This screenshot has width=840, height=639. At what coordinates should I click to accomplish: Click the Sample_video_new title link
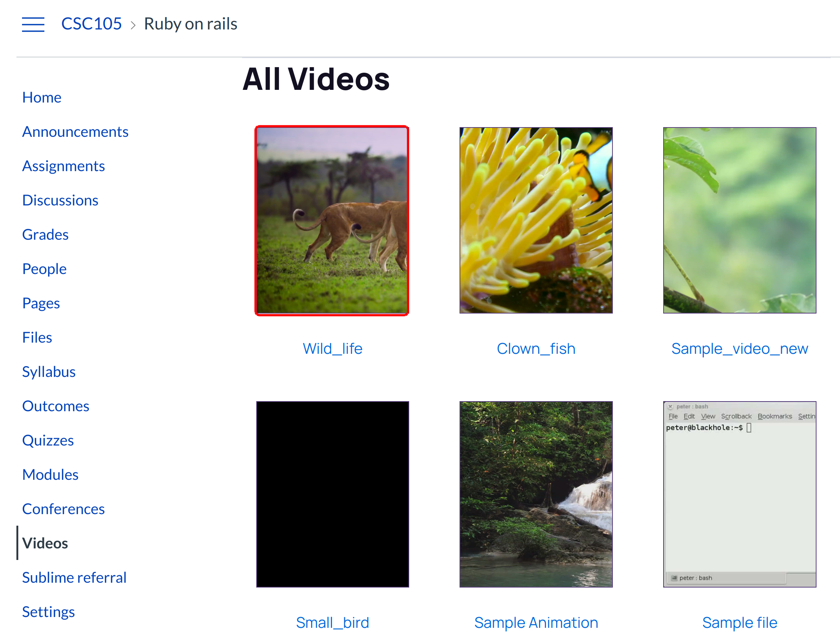[x=739, y=349]
